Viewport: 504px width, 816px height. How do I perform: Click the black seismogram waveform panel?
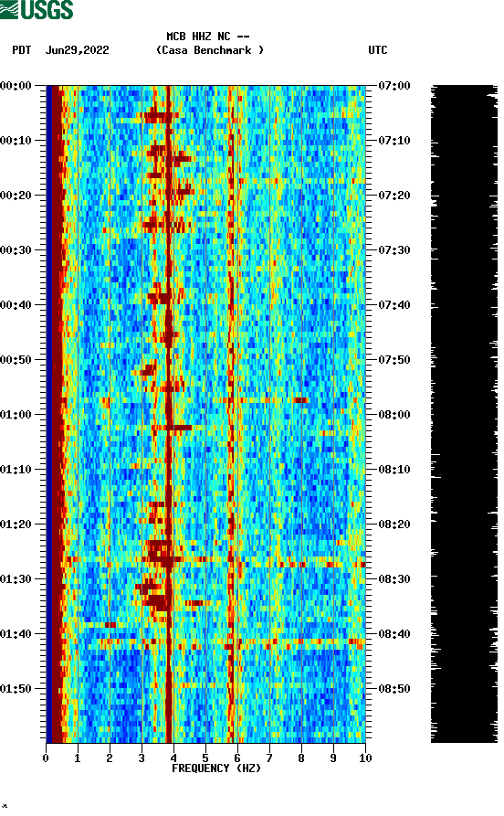point(464,414)
